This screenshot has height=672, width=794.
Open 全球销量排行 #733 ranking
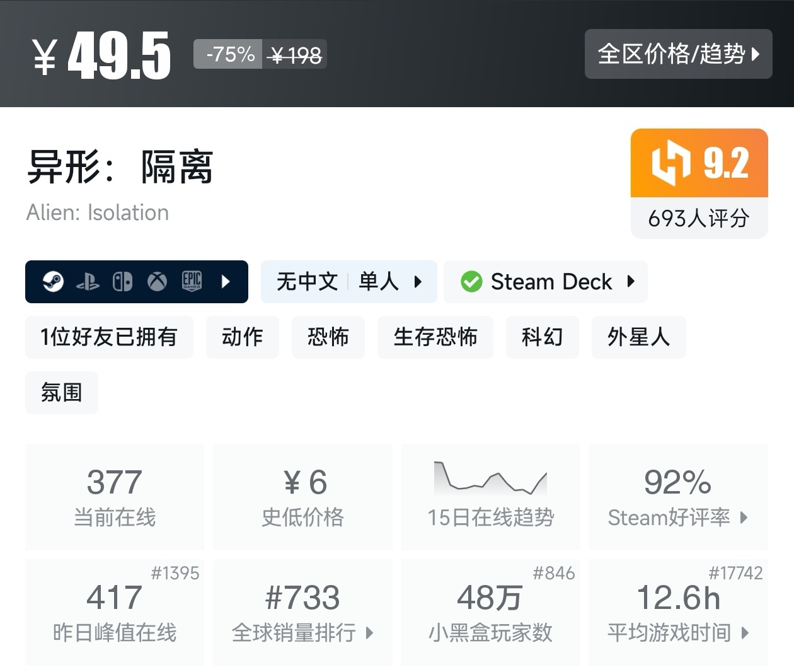click(302, 611)
